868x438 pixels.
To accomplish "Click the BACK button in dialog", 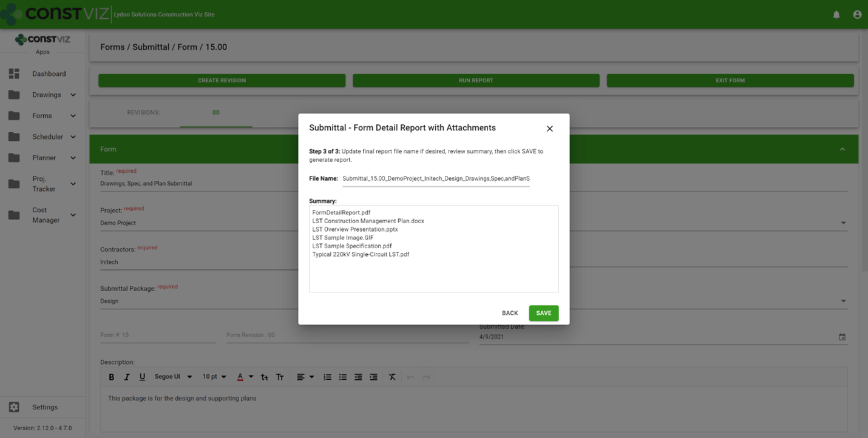I will 509,313.
